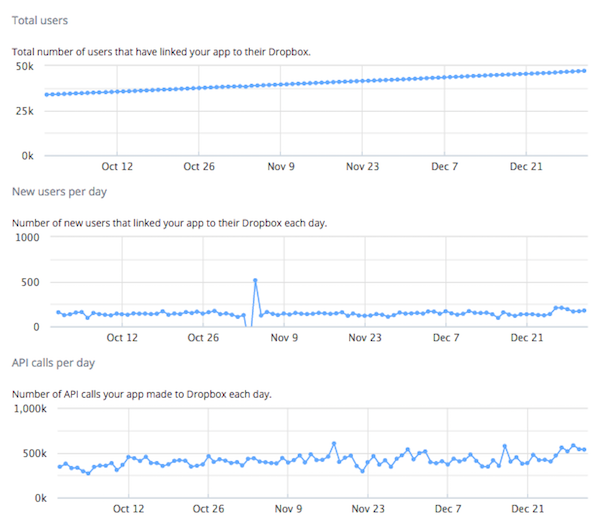Click the 'API calls per day' heading
The height and width of the screenshot is (531, 600).
(53, 363)
